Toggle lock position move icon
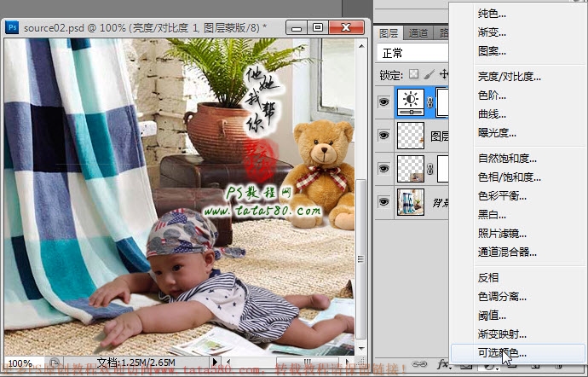This screenshot has height=377, width=588. [x=444, y=74]
